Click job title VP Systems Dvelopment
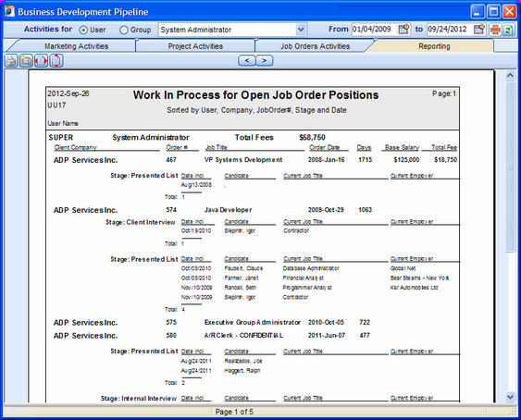This screenshot has height=420, width=521. [243, 160]
